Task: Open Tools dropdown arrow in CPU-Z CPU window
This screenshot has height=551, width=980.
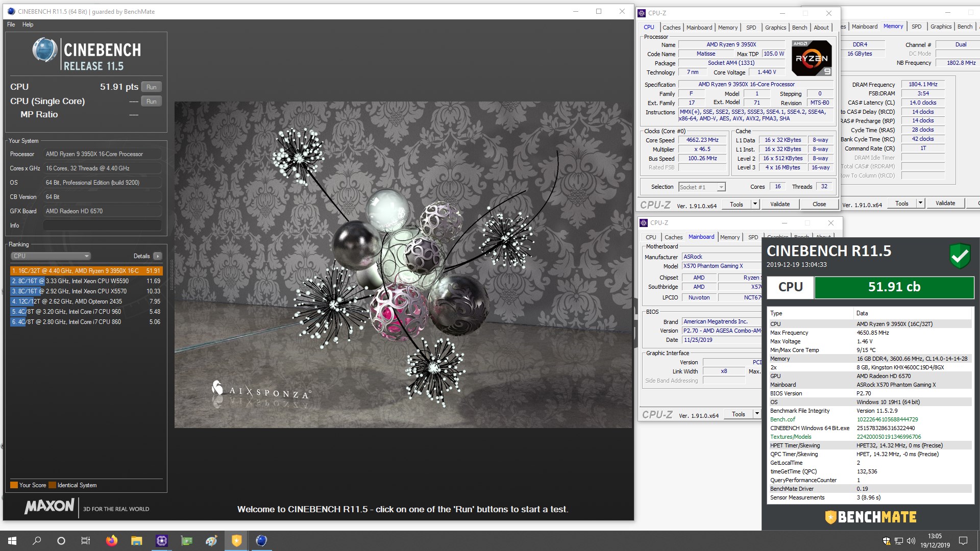Action: coord(755,205)
